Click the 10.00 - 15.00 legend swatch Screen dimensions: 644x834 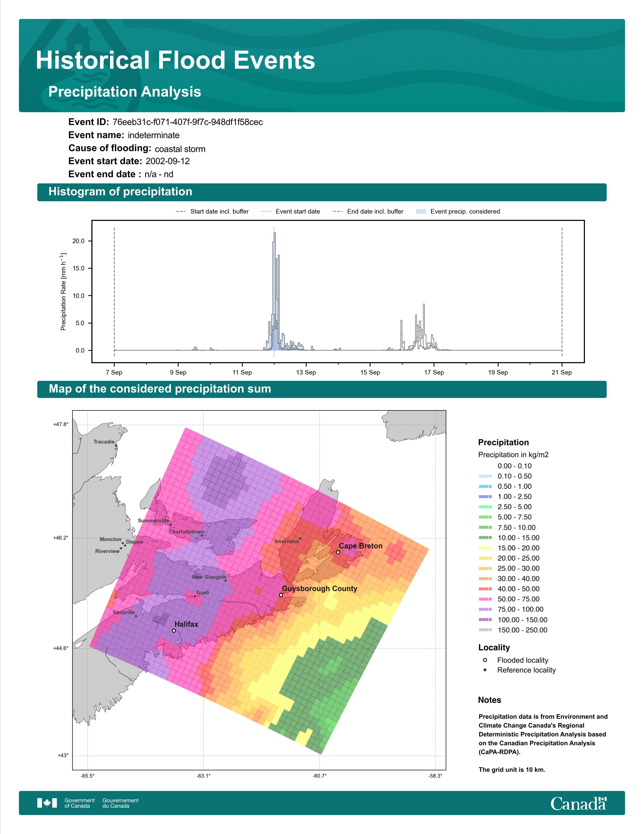[x=485, y=538]
